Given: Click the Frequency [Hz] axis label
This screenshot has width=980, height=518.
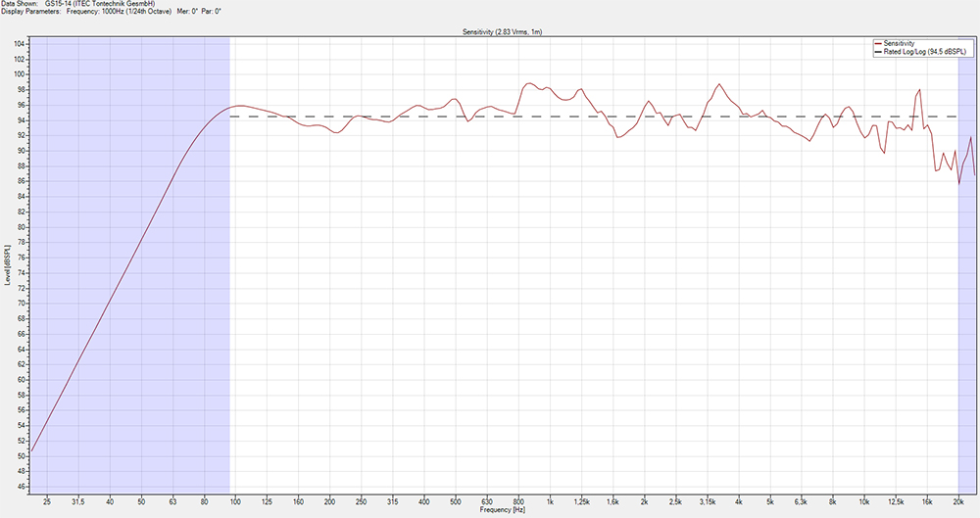Looking at the screenshot, I should [x=501, y=510].
